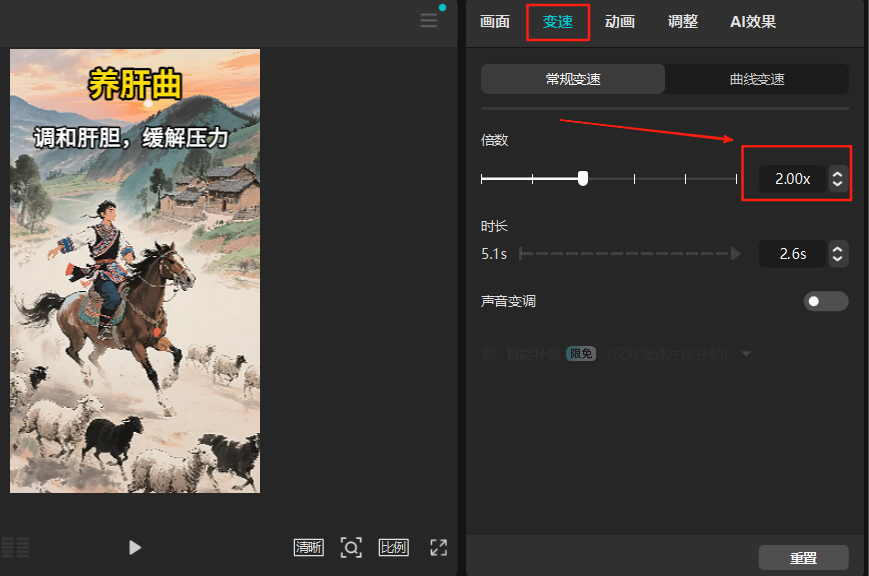This screenshot has width=869, height=576.
Task: Click the zoom-focus preview icon
Action: [351, 547]
